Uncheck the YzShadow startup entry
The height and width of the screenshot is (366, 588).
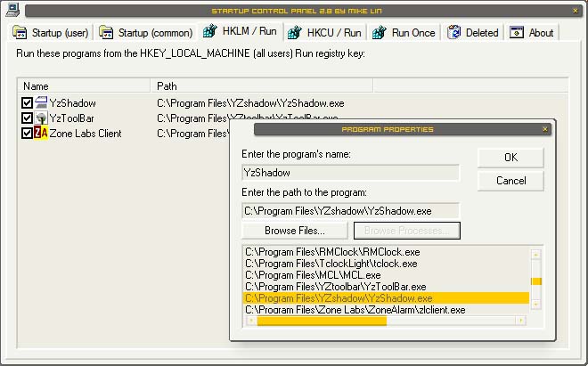27,102
